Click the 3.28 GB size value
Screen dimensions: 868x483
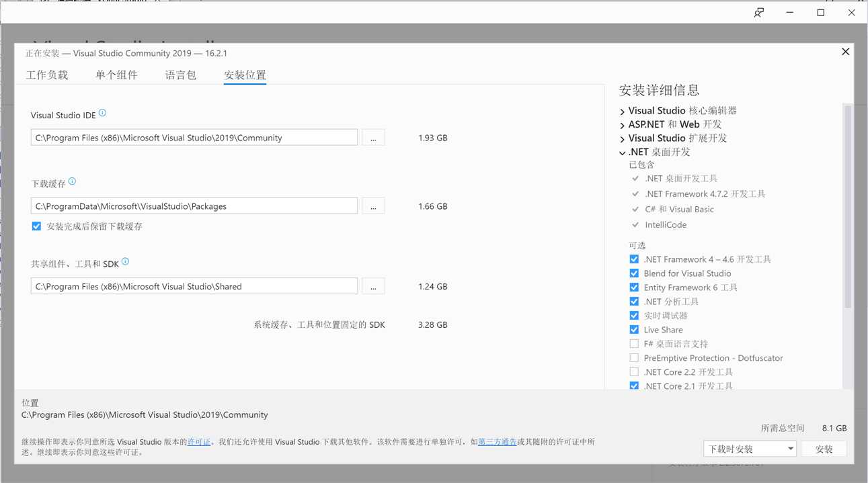point(433,324)
